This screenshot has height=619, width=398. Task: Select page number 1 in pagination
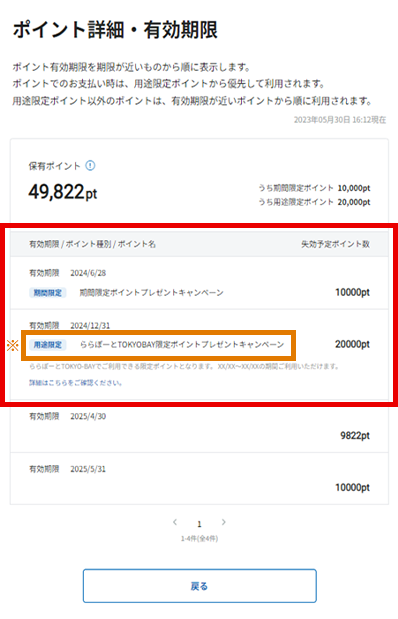[x=199, y=524]
